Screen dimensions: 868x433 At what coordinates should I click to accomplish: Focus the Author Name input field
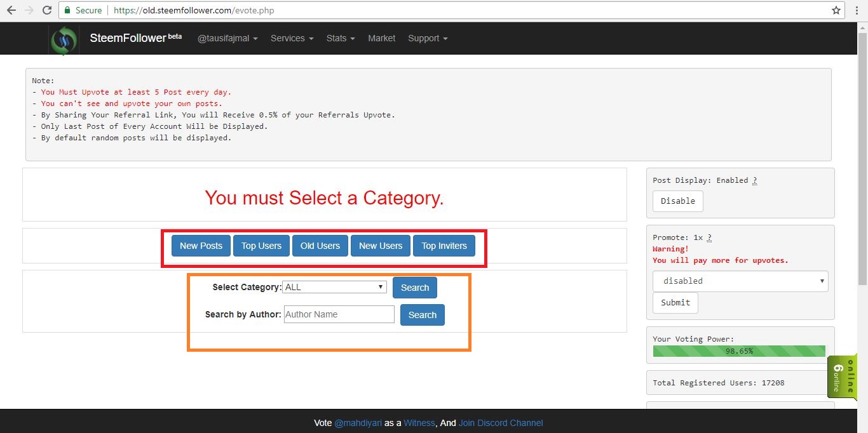[x=339, y=314]
